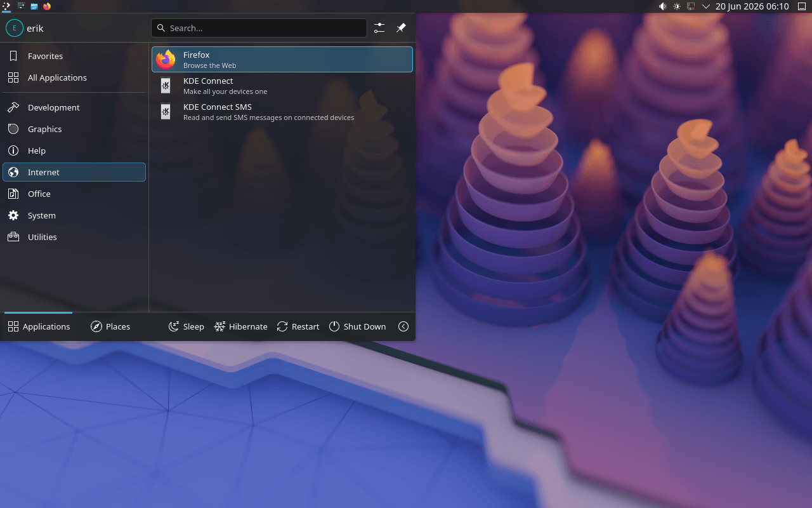Launch Dolphin file manager from the top panel
The image size is (812, 508).
tap(34, 6)
